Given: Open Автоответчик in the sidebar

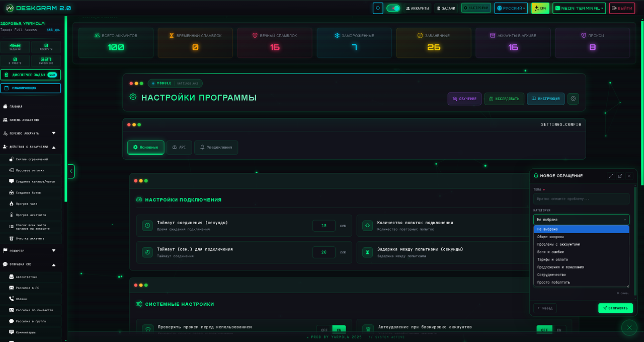Looking at the screenshot, I should [26, 277].
